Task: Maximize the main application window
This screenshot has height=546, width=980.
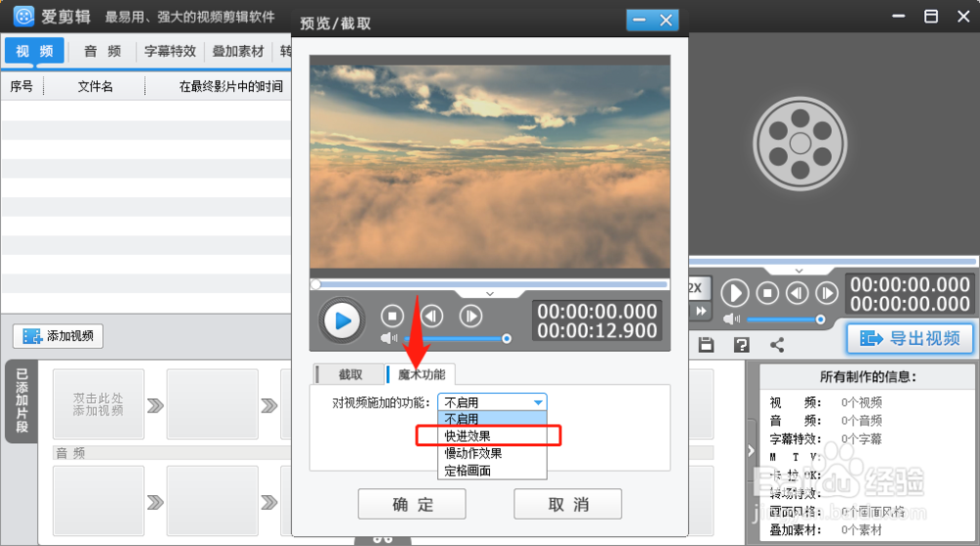Action: [x=931, y=17]
